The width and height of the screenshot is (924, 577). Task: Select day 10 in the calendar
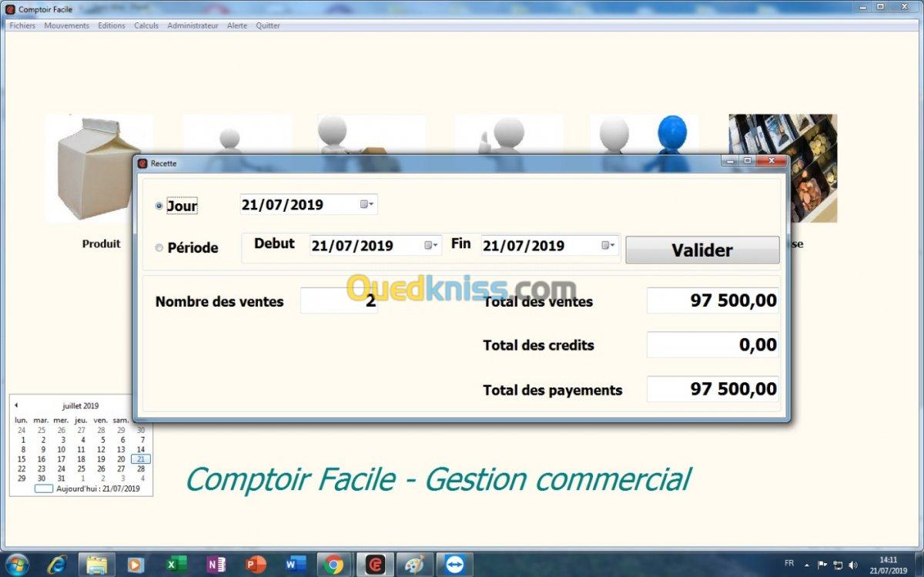[x=61, y=450]
